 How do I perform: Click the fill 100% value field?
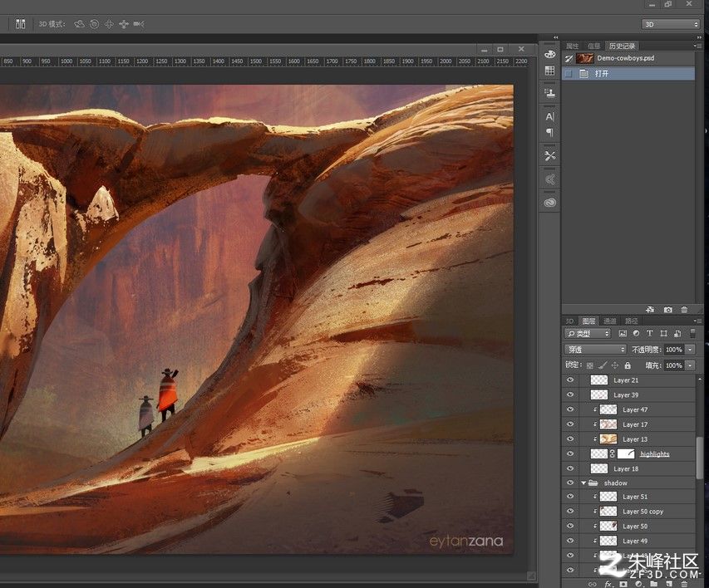coord(674,365)
